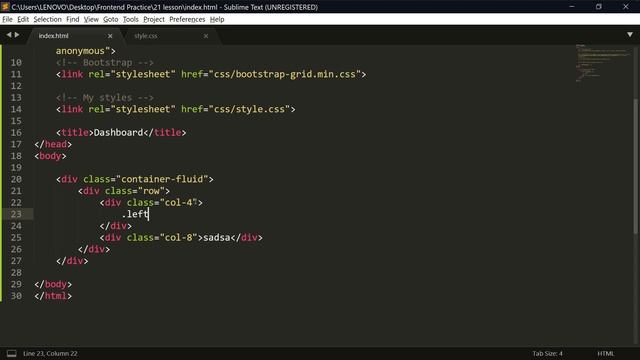The height and width of the screenshot is (360, 640).
Task: Click the row class value on line 21
Action: tap(151, 191)
